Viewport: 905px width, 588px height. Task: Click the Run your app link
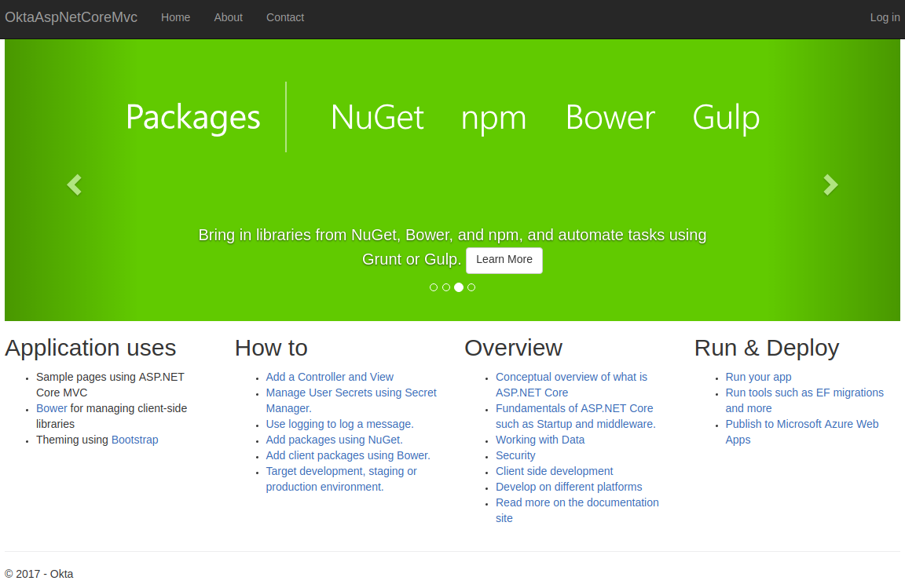pyautogui.click(x=758, y=377)
